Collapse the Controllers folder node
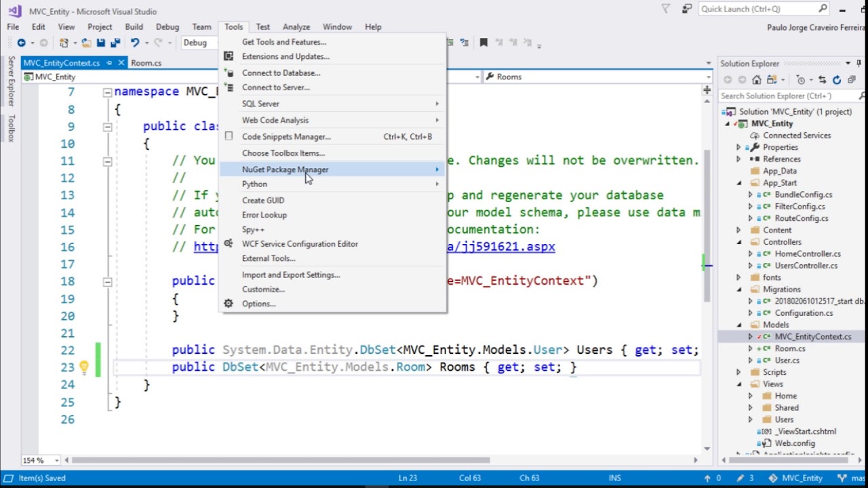 point(739,242)
